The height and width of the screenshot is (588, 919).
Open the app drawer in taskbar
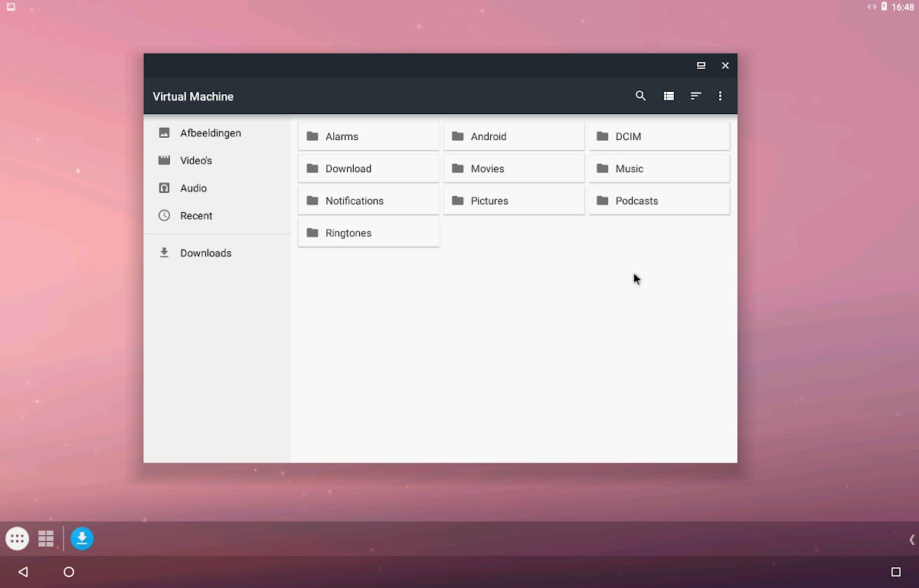17,539
